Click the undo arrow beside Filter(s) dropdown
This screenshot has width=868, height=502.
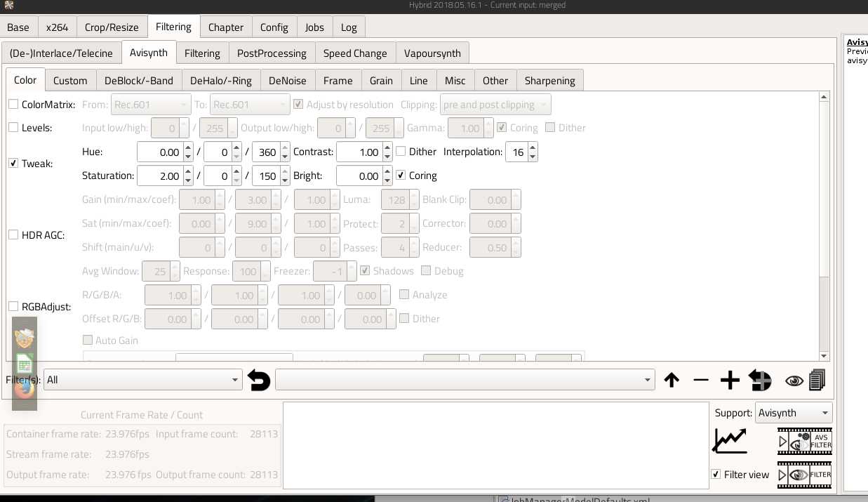tap(259, 381)
